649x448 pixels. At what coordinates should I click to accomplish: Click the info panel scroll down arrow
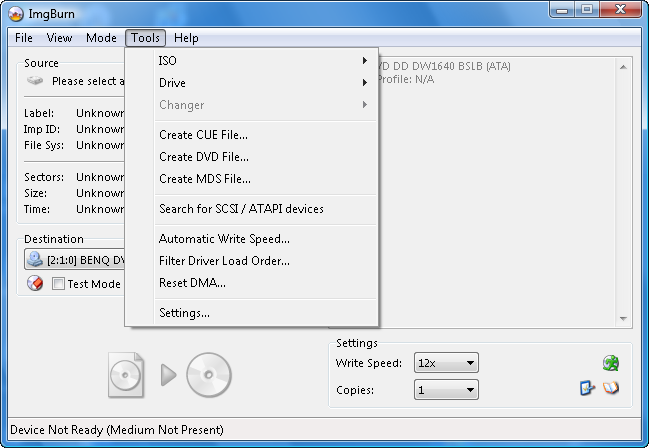(x=623, y=318)
